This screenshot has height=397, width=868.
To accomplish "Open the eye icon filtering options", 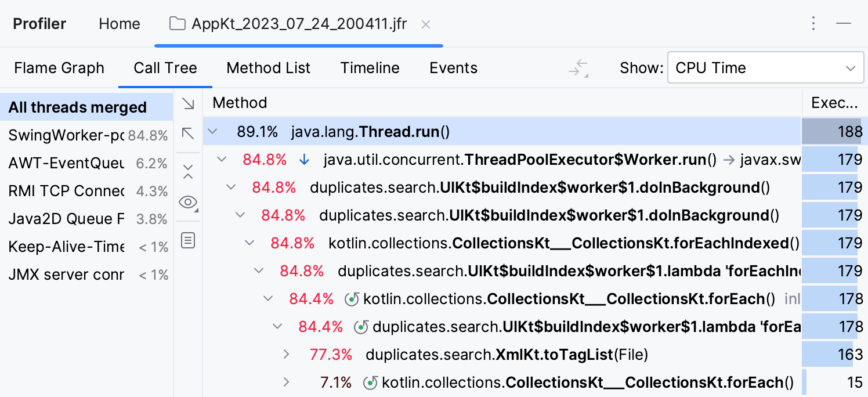I will (x=188, y=202).
